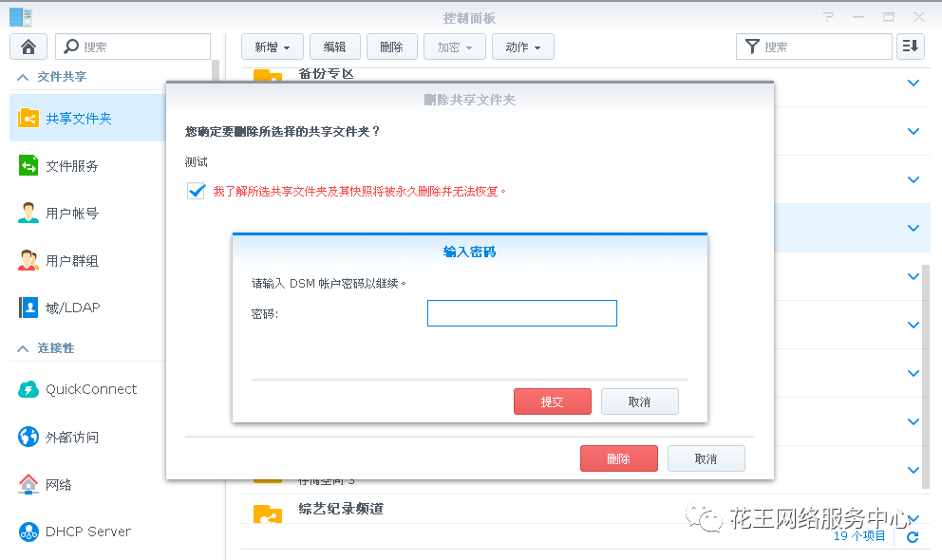Screen dimensions: 942x560
Task: Open the 19 个项目 items link
Action: click(859, 534)
